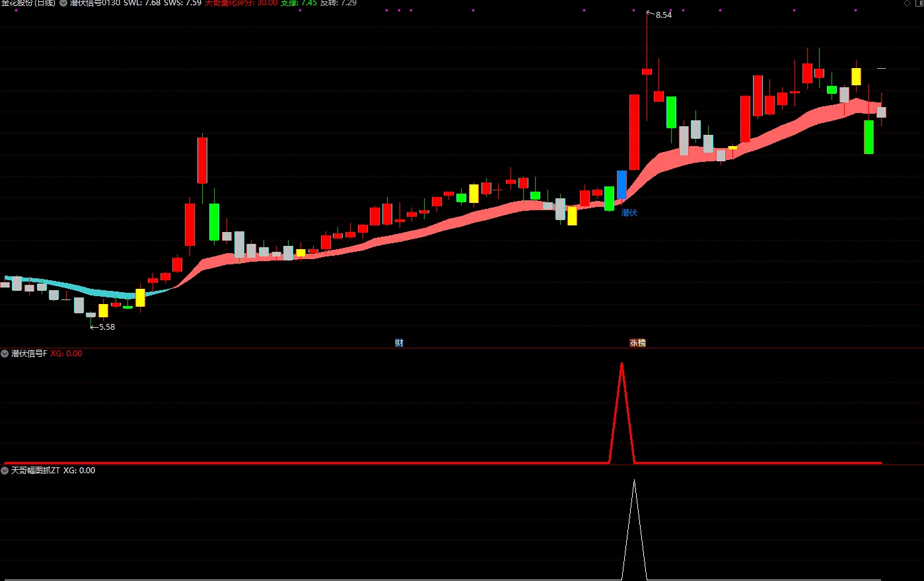Screen dimensions: 924x581
Task: Click the 5.58 low price annotation
Action: (106, 327)
